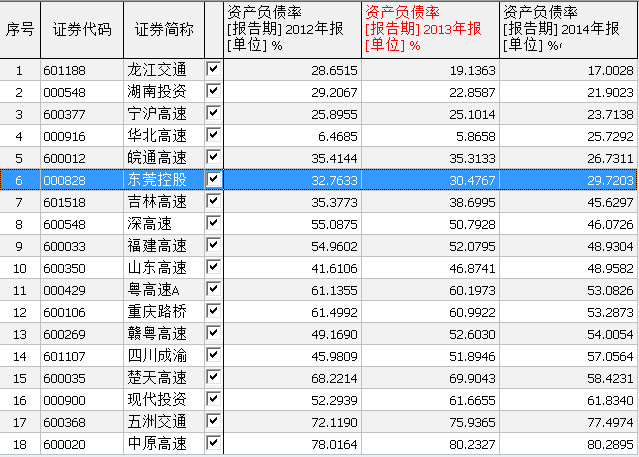The height and width of the screenshot is (457, 639).
Task: Select stock code 601188
Action: coord(64,71)
